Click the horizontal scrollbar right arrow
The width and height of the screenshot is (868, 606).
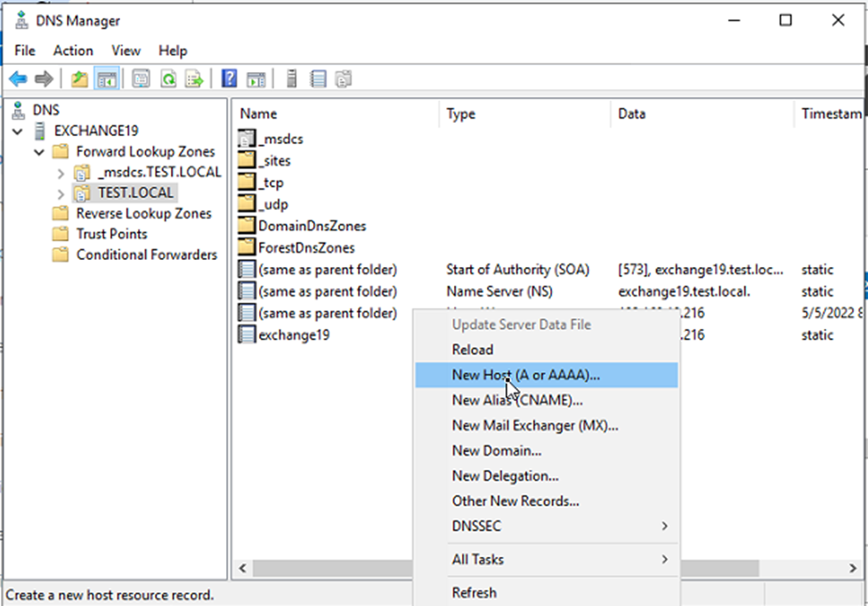pos(853,569)
